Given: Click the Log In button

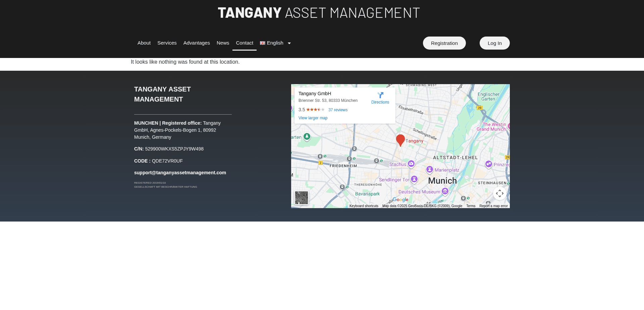Looking at the screenshot, I should [494, 43].
